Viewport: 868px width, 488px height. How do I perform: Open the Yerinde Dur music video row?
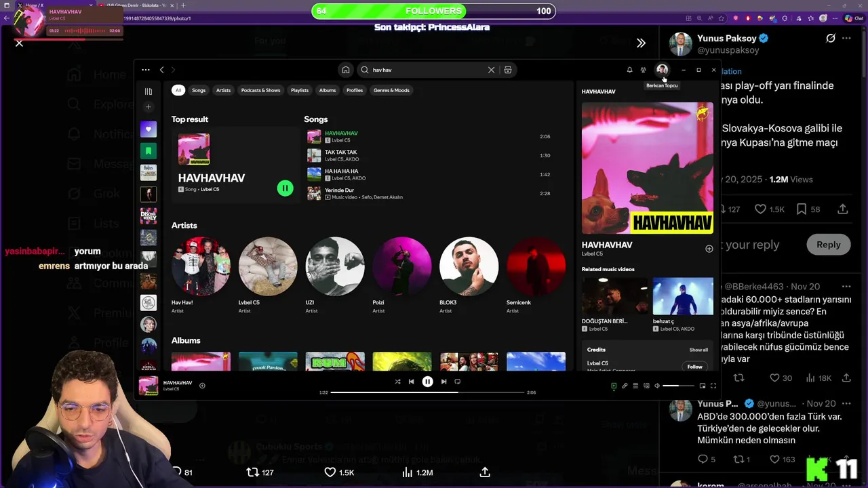[431, 193]
